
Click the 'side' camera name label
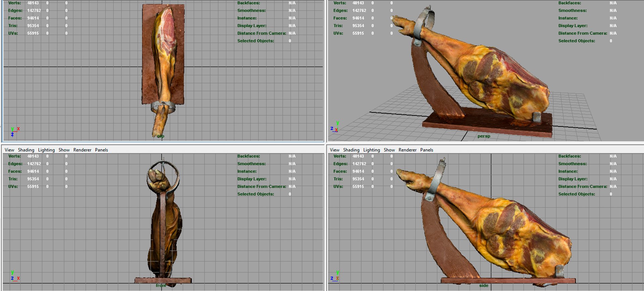(x=484, y=286)
